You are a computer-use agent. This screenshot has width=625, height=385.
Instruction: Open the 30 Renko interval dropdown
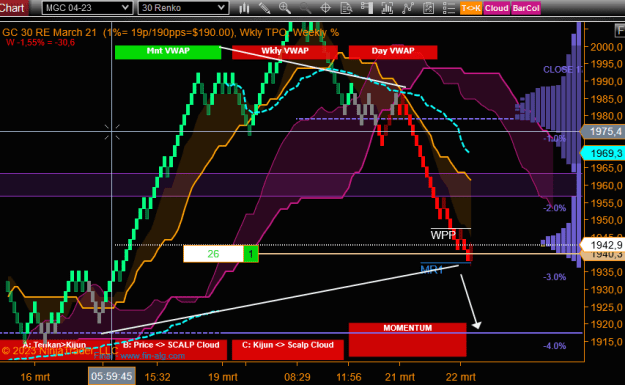[x=183, y=8]
